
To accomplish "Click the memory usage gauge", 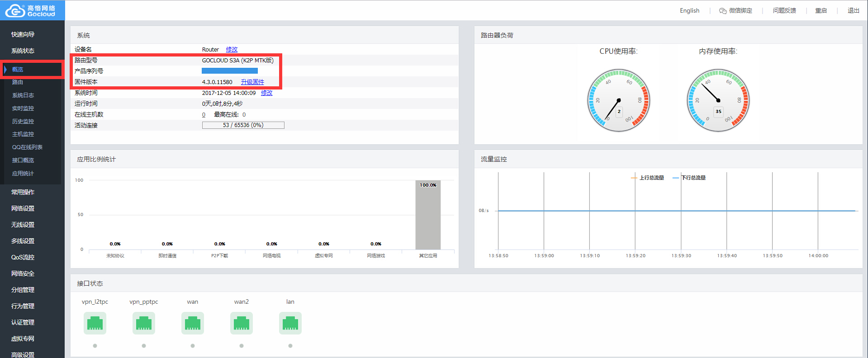I will pyautogui.click(x=718, y=100).
